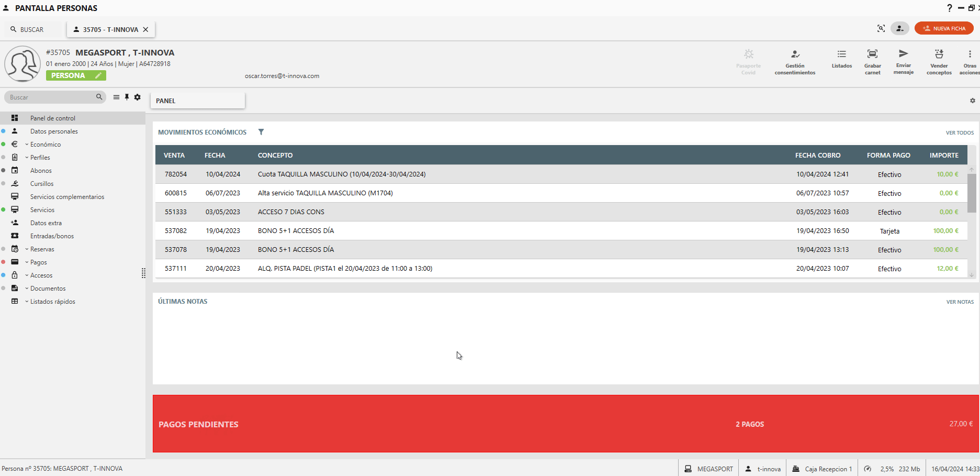Expand the Perfiles section
The height and width of the screenshot is (476, 980).
tap(27, 157)
